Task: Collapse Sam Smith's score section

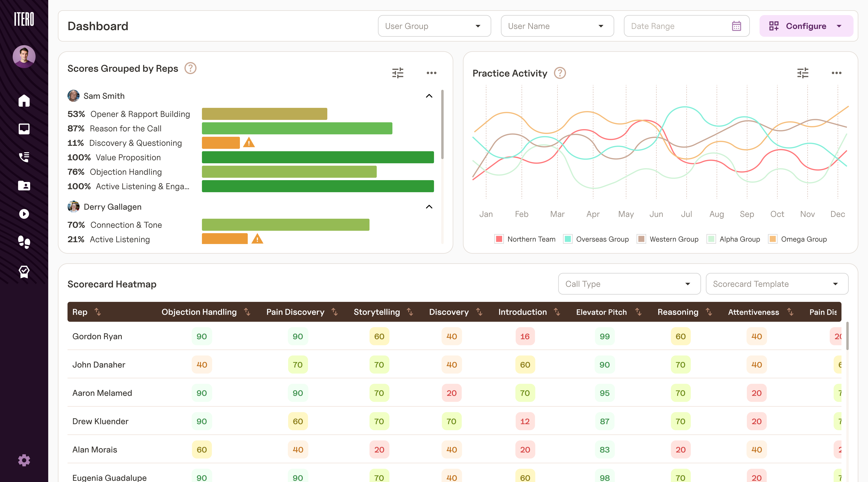Action: (x=429, y=96)
